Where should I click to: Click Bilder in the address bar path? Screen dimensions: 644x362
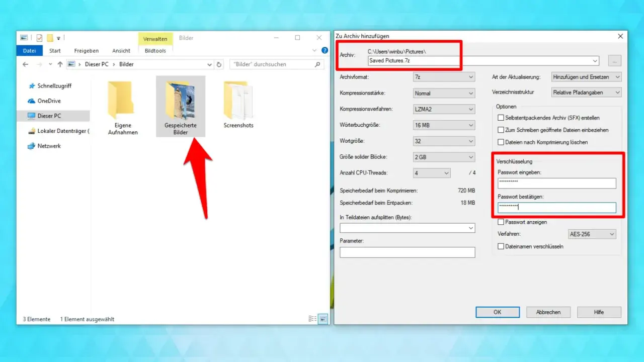126,64
